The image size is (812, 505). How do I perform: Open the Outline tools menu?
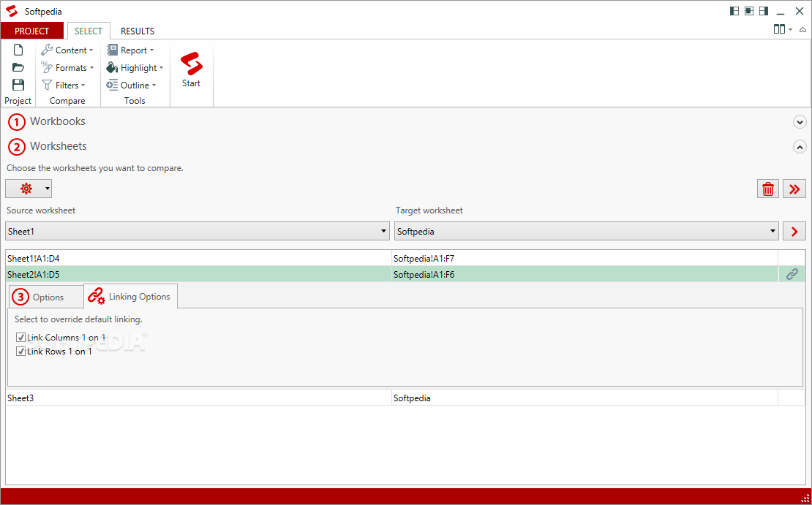[x=131, y=86]
